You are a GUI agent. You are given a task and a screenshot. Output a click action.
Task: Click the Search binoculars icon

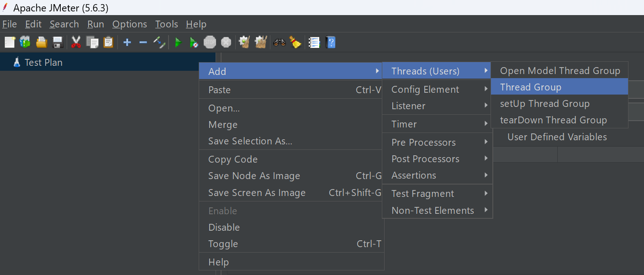coord(280,42)
